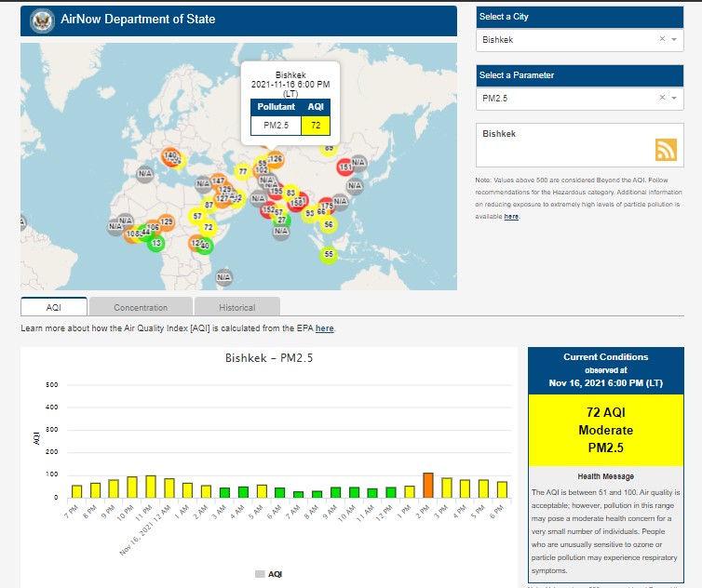Click the yellow 72 AQI cell in popup
This screenshot has width=702, height=588.
(316, 125)
